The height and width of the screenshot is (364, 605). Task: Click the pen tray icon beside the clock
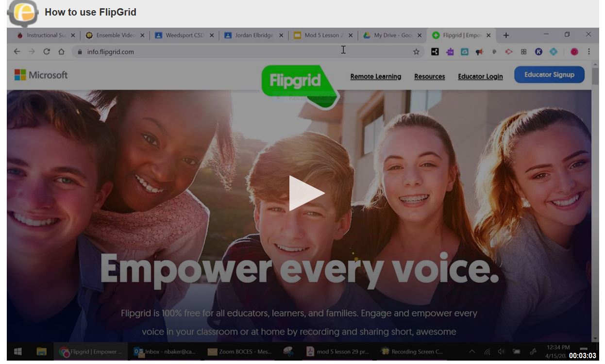coord(533,351)
